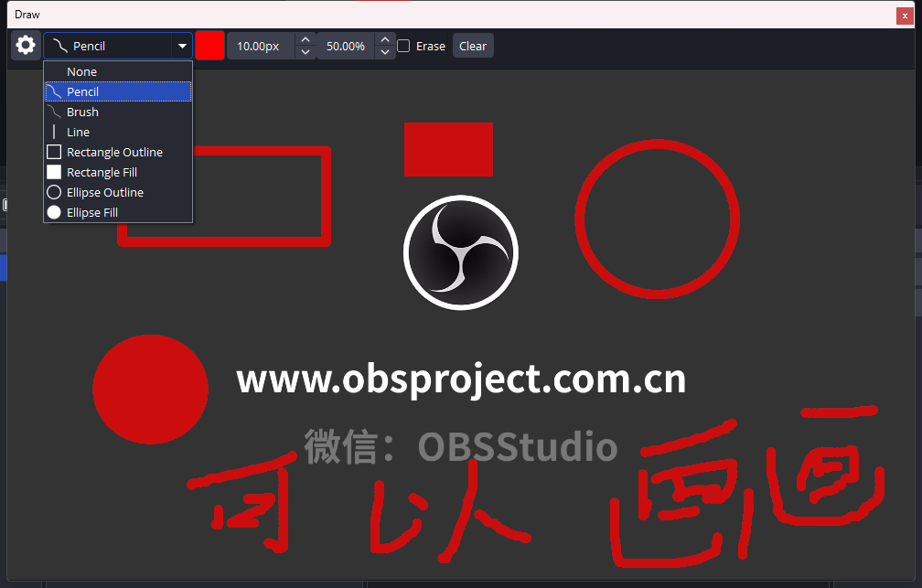Image resolution: width=922 pixels, height=588 pixels.
Task: Open the gear settings button
Action: [x=26, y=46]
